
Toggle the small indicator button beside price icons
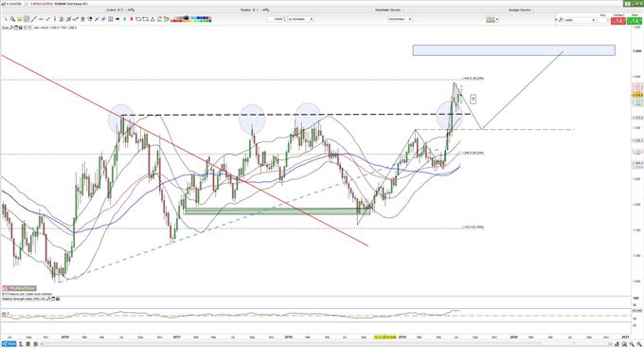[x=26, y=27]
